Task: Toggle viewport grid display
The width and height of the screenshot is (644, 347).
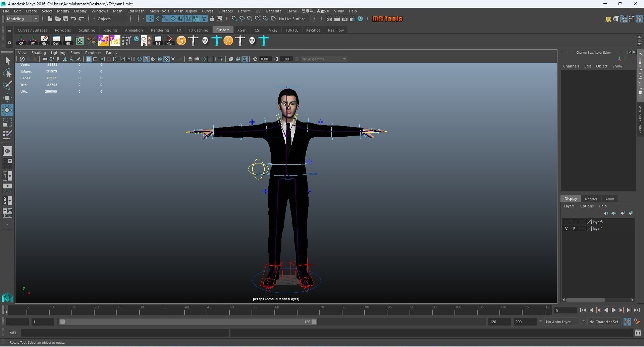Action: (x=89, y=59)
